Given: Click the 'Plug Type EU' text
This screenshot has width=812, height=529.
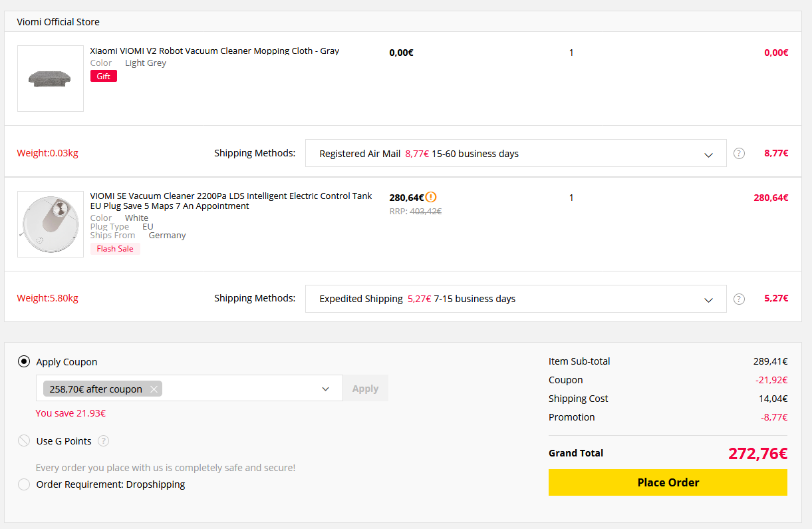Looking at the screenshot, I should (x=122, y=226).
